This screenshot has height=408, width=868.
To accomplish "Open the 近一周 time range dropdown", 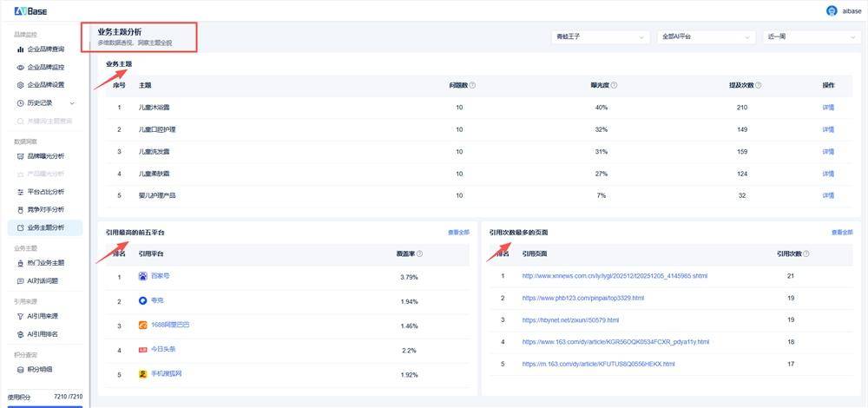I will (x=811, y=37).
